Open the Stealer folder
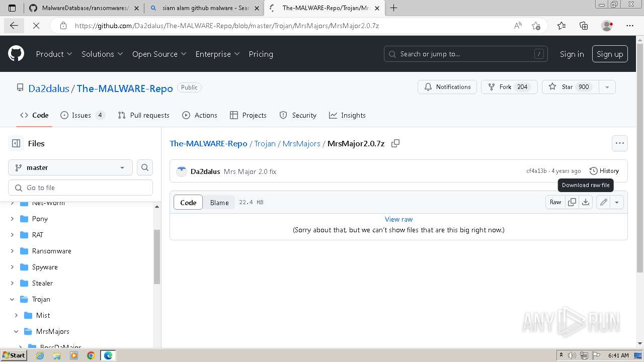 pos(42,283)
